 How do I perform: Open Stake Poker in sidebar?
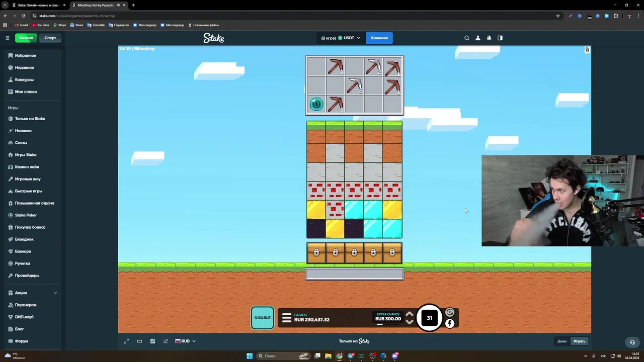click(x=33, y=215)
